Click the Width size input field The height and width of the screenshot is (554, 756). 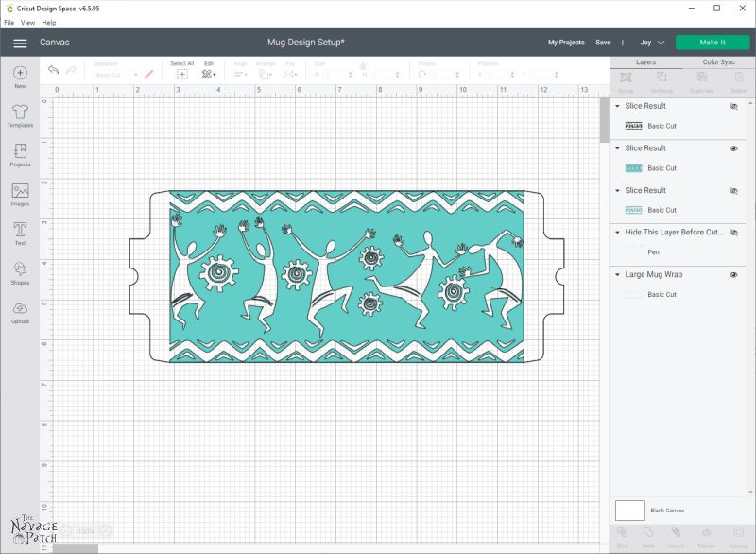click(x=336, y=75)
